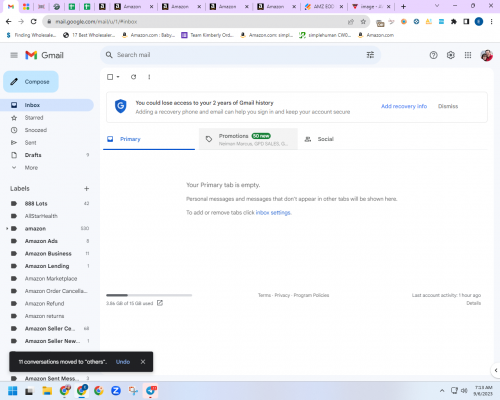Show the side panel arrow
Image resolution: width=500 pixels, height=400 pixels.
496,370
